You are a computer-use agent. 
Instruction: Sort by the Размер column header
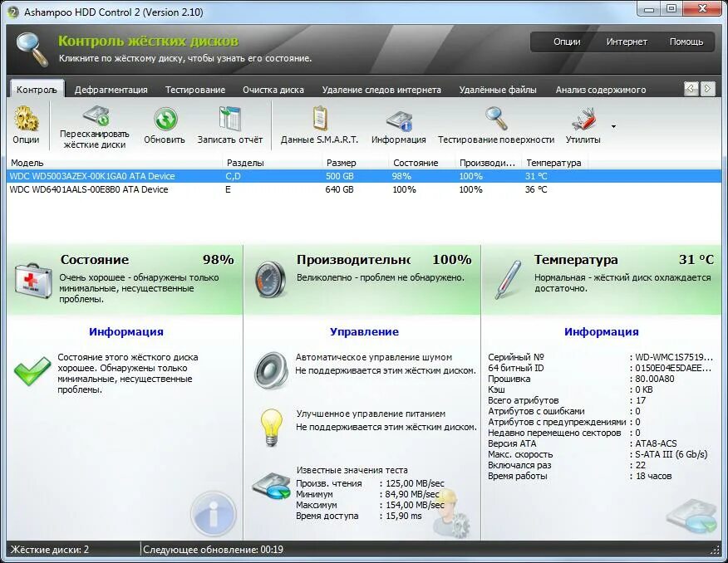point(356,163)
